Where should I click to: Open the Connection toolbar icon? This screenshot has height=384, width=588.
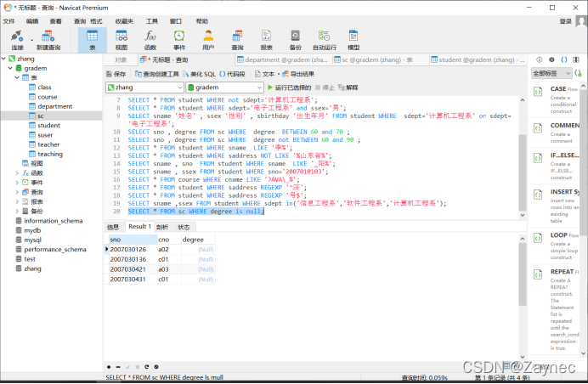[17, 40]
